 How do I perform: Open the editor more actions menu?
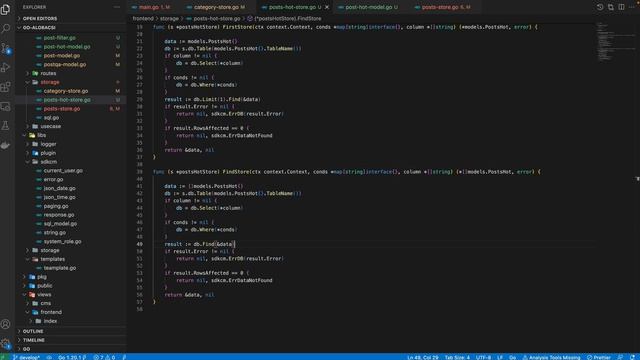point(632,7)
